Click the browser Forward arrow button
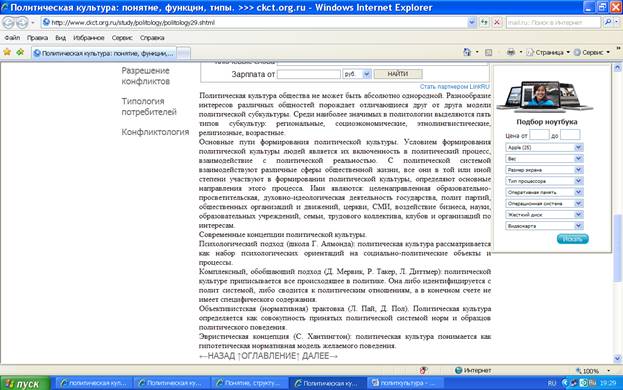This screenshot has width=623, height=390. pos(22,23)
